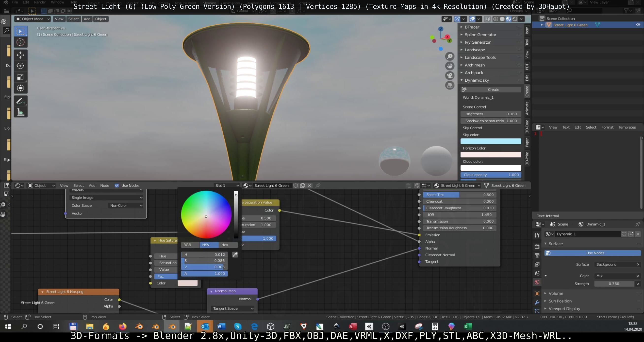Switch to rendered viewport shading
The image size is (644, 342).
tap(515, 19)
